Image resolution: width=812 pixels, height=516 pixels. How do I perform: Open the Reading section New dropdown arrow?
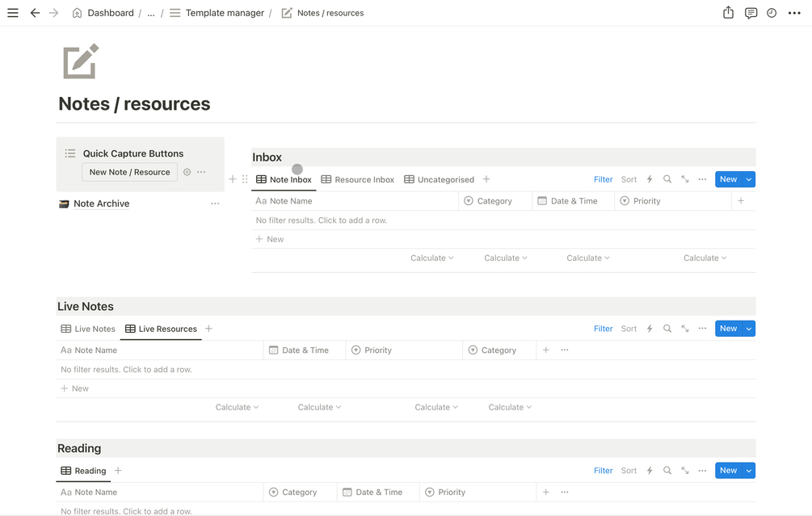[x=749, y=471]
